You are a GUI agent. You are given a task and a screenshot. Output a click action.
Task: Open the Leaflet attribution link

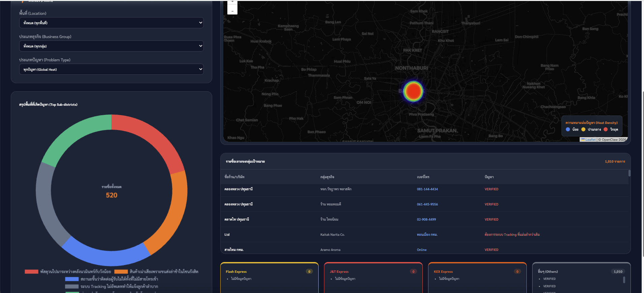[590, 139]
